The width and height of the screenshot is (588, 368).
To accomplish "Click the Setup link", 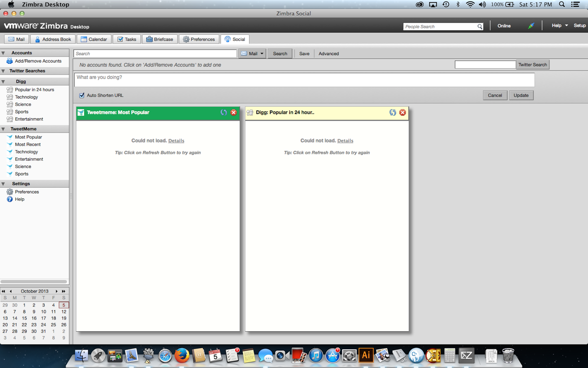I will (580, 26).
